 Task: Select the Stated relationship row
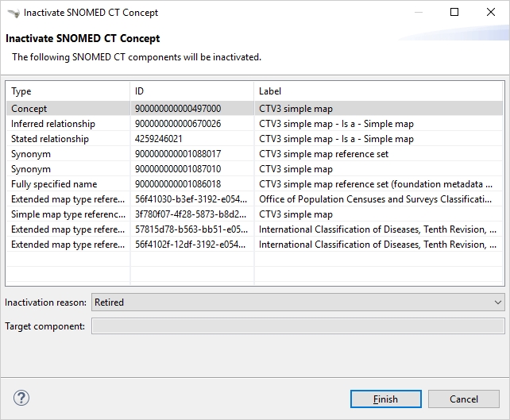[67, 139]
